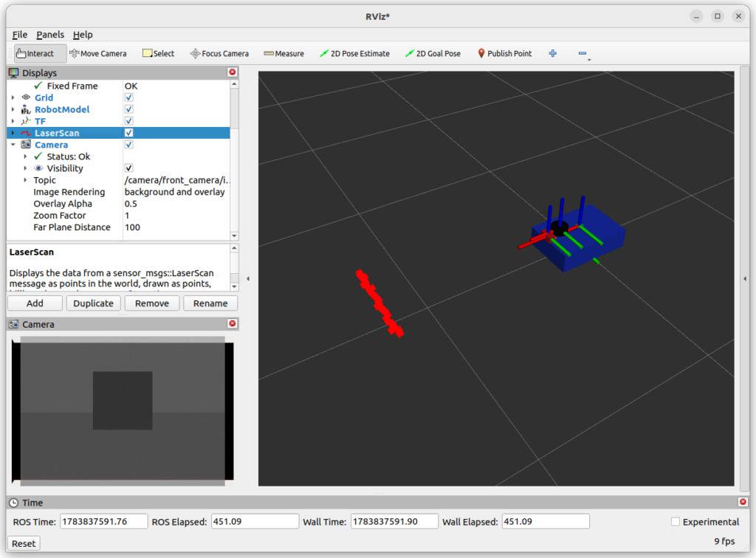Image resolution: width=756 pixels, height=558 pixels.
Task: Click the Overlay Alpha value 0.5
Action: click(x=131, y=204)
